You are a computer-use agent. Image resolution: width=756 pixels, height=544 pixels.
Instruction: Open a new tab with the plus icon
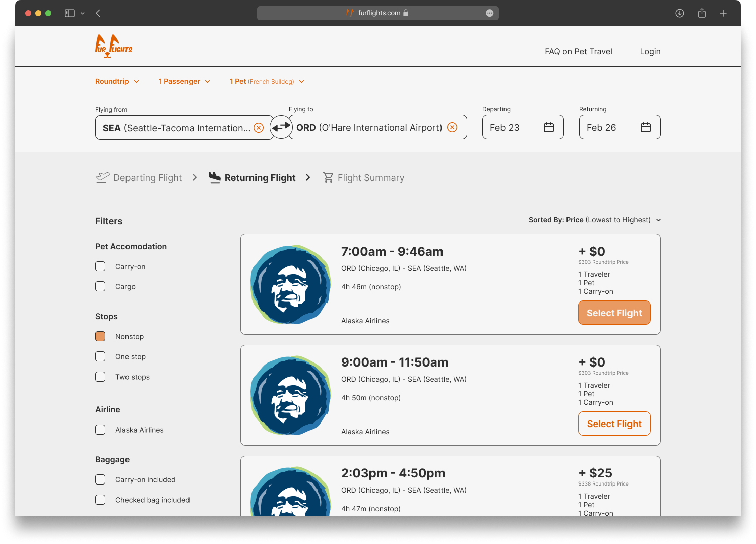click(x=723, y=13)
